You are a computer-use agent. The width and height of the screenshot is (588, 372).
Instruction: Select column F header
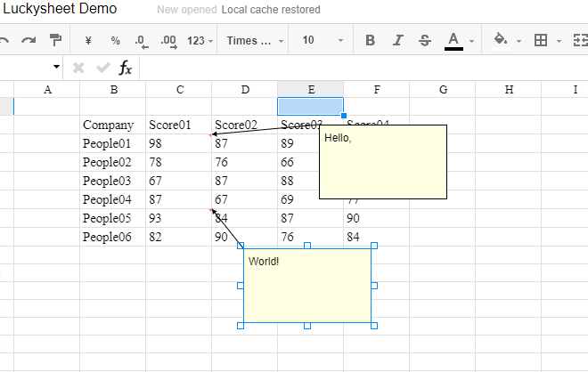[377, 90]
